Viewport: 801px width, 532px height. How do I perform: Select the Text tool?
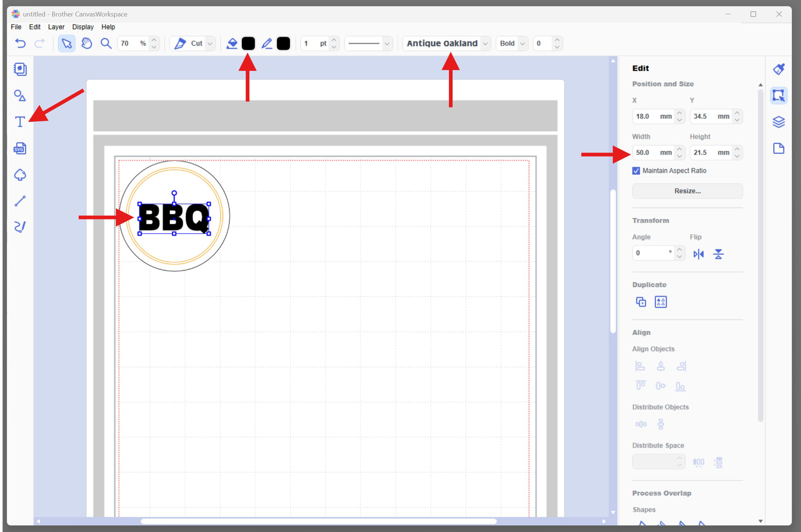coord(20,122)
